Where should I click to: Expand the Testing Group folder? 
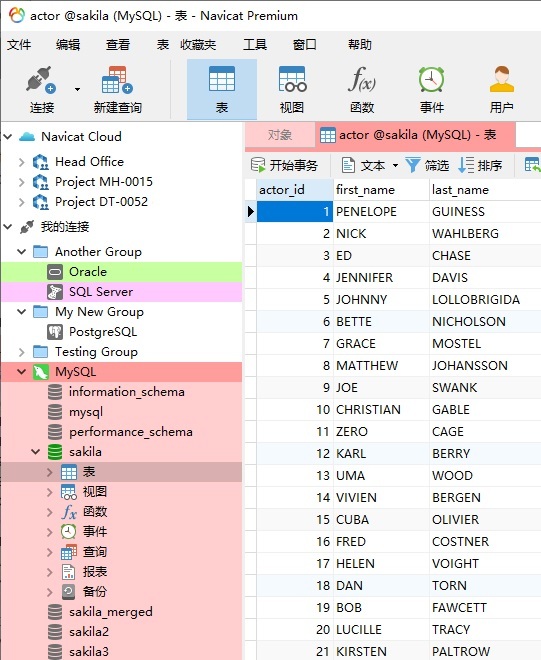point(21,351)
